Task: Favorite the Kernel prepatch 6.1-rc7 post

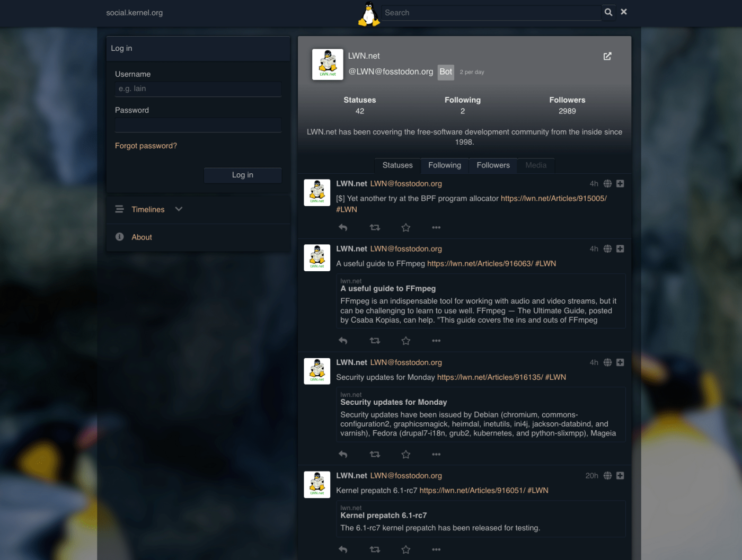Action: click(x=406, y=549)
